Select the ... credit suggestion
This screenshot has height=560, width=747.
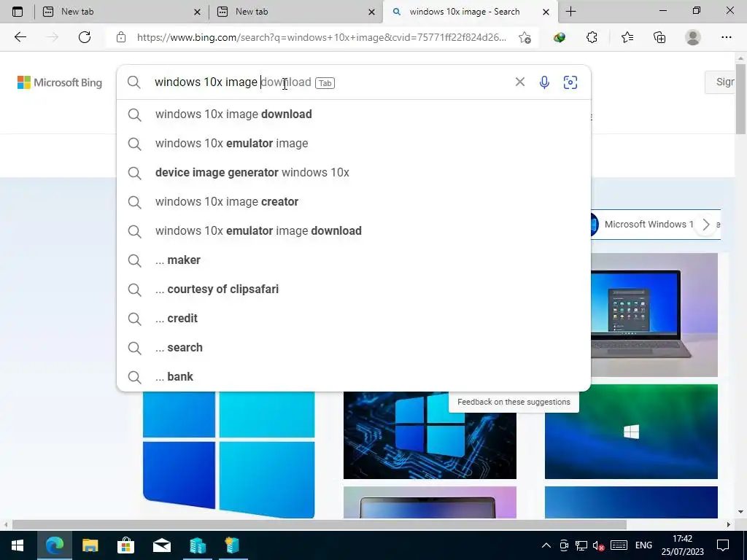(x=354, y=318)
